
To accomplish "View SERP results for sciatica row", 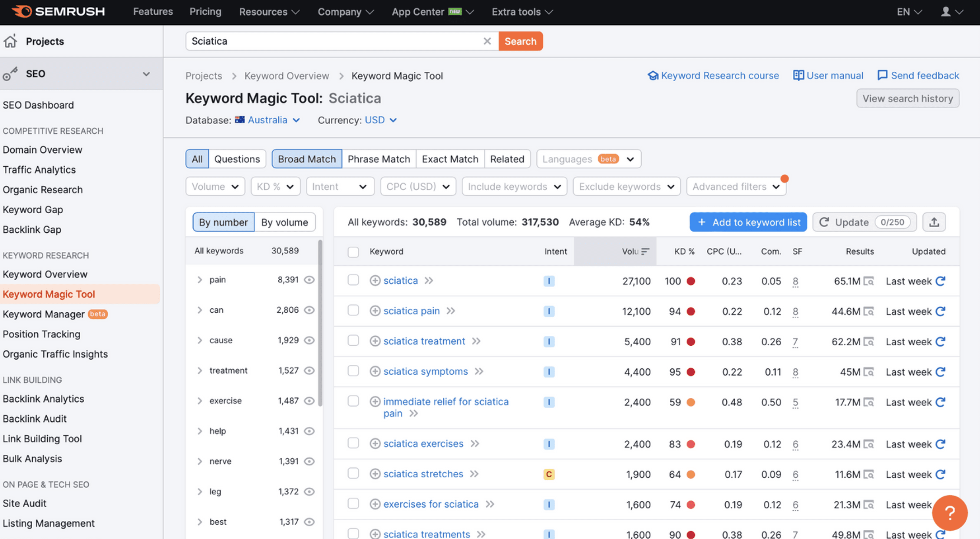I will click(x=868, y=281).
